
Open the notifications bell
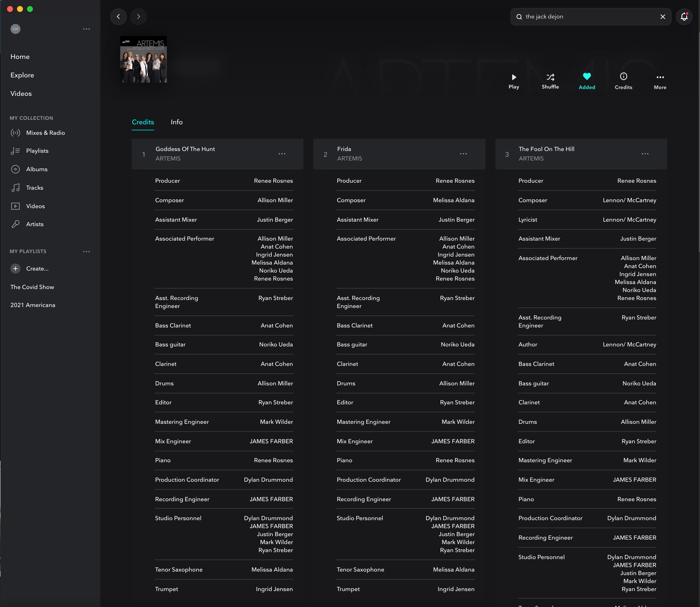[684, 16]
